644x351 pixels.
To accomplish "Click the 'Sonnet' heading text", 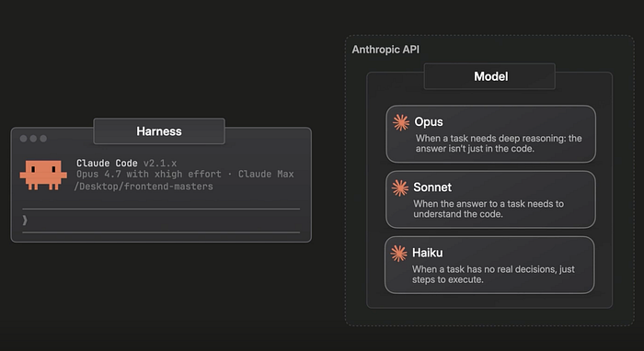I will pos(432,187).
